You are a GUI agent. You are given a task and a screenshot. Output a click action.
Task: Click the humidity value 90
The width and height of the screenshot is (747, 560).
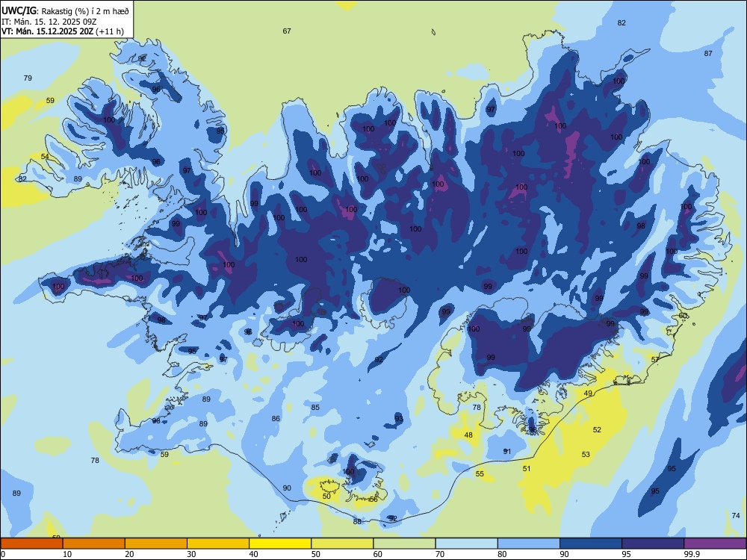click(x=287, y=488)
